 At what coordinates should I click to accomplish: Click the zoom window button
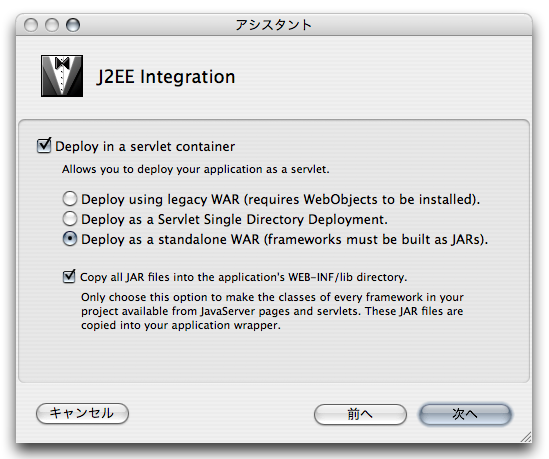coord(73,25)
